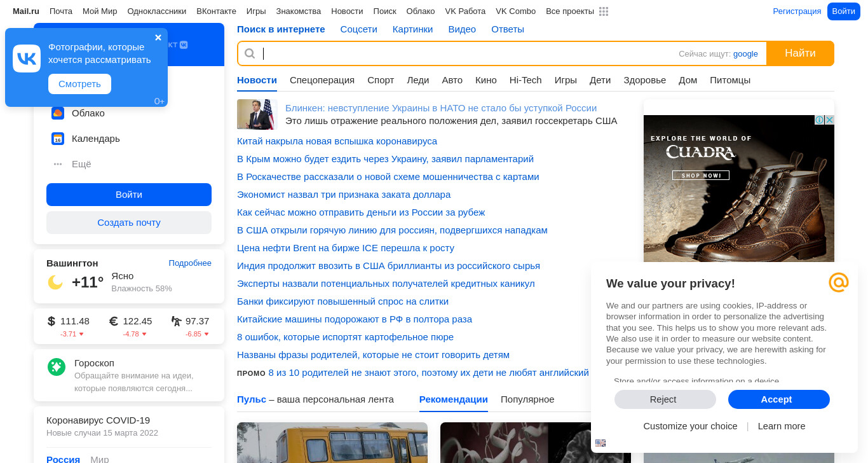Viewport: 868px width, 463px height.
Task: Click the Learn more link
Action: [x=782, y=426]
